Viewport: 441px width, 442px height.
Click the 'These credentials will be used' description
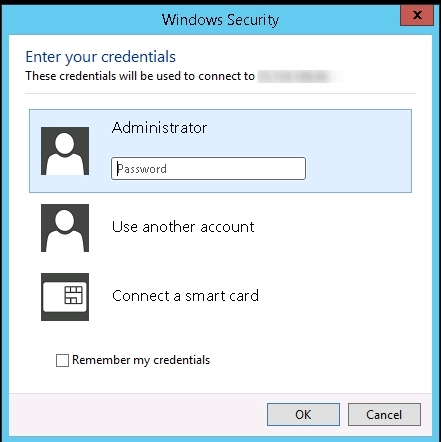coord(140,76)
